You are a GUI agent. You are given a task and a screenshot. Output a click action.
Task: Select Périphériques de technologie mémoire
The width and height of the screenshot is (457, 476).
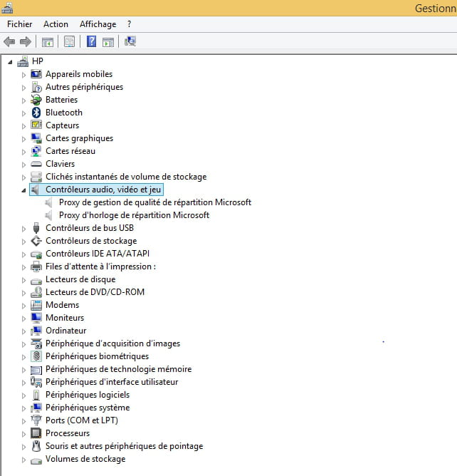[119, 369]
